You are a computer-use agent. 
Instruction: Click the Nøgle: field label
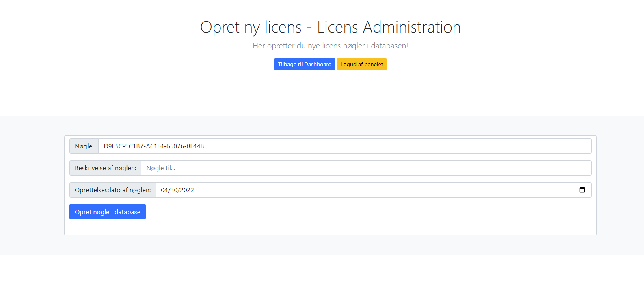pyautogui.click(x=84, y=146)
